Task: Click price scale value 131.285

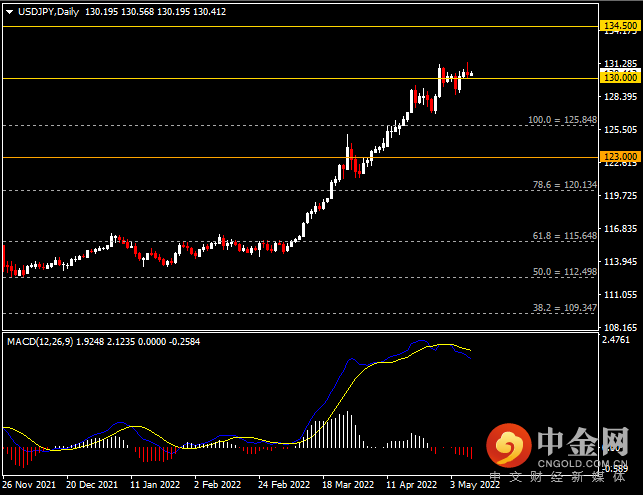Action: (621, 64)
